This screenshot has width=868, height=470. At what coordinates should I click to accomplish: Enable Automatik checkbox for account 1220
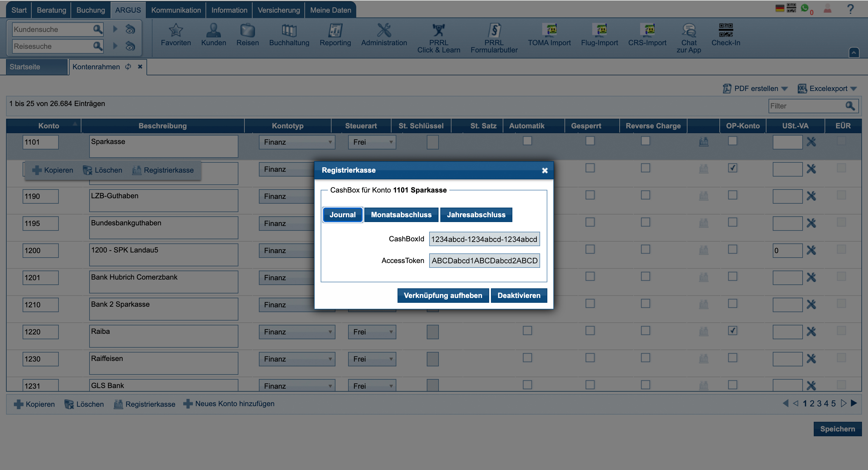[528, 331]
